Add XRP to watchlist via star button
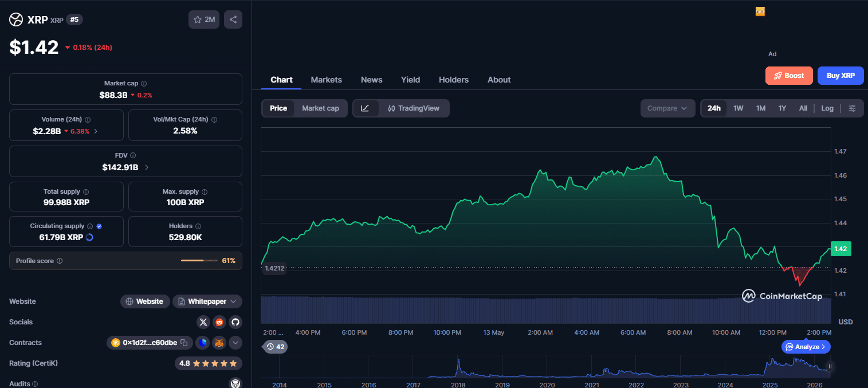Screen dimensions: 868x388 pyautogui.click(x=204, y=19)
